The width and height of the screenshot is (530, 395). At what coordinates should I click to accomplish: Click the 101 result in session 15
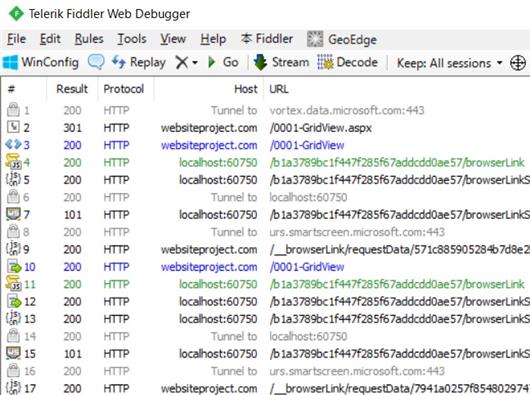tap(72, 354)
